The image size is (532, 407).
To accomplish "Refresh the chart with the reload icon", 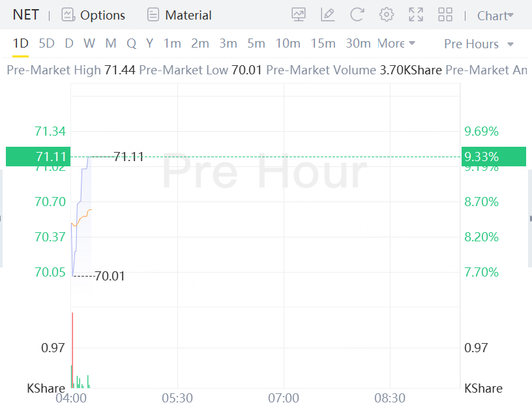I will (357, 15).
